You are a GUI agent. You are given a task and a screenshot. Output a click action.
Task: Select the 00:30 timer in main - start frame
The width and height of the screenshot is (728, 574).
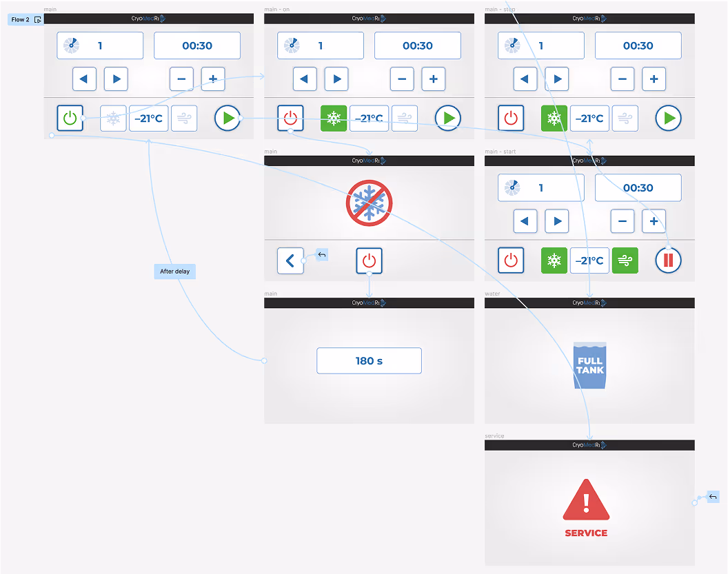638,187
